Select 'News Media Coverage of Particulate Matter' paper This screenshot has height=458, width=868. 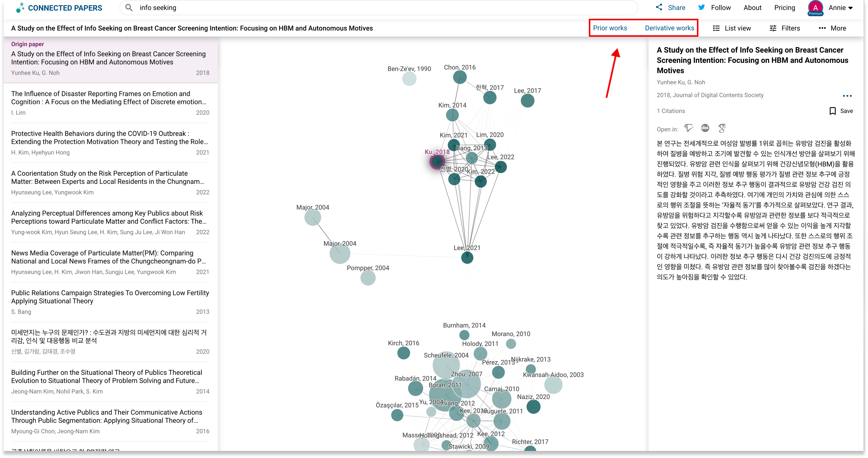click(110, 262)
